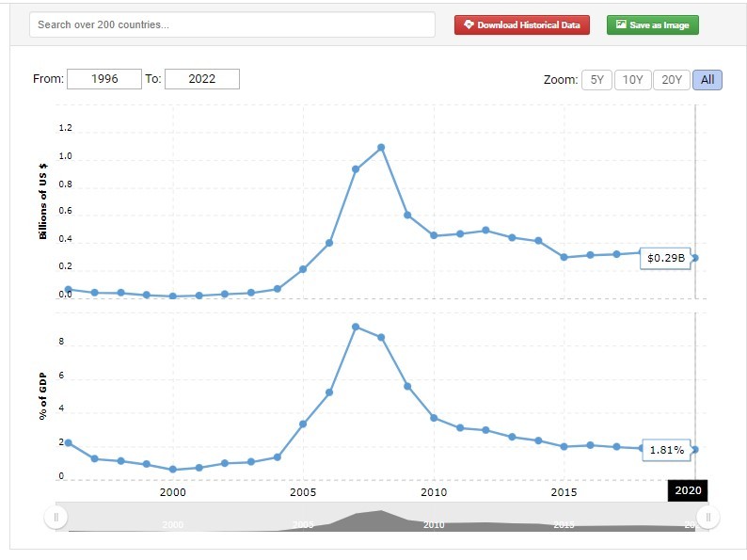Click the % of GDP axis title
This screenshot has width=747, height=560.
click(x=43, y=396)
